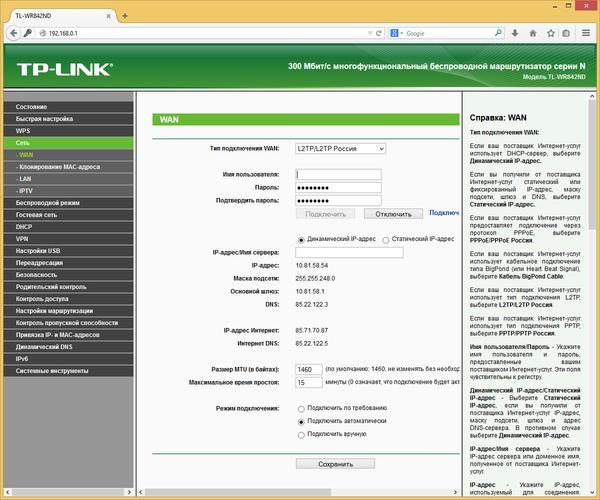Click sidebar scroll right arrow
This screenshot has height=500, width=600.
[x=129, y=492]
